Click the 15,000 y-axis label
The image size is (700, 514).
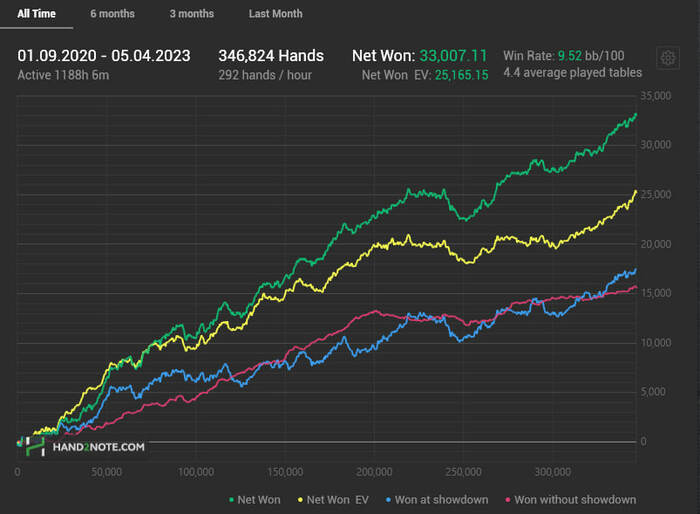click(x=655, y=293)
